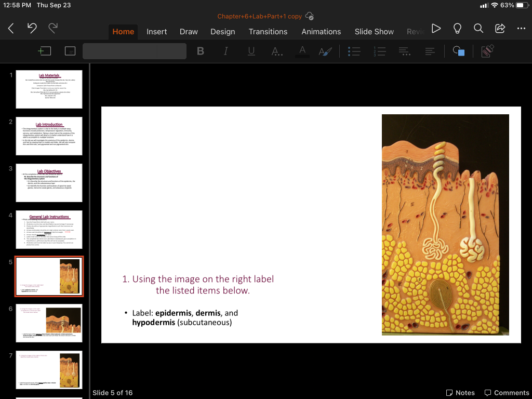This screenshot has height=399, width=532.
Task: Switch to the Insert tab
Action: (156, 32)
